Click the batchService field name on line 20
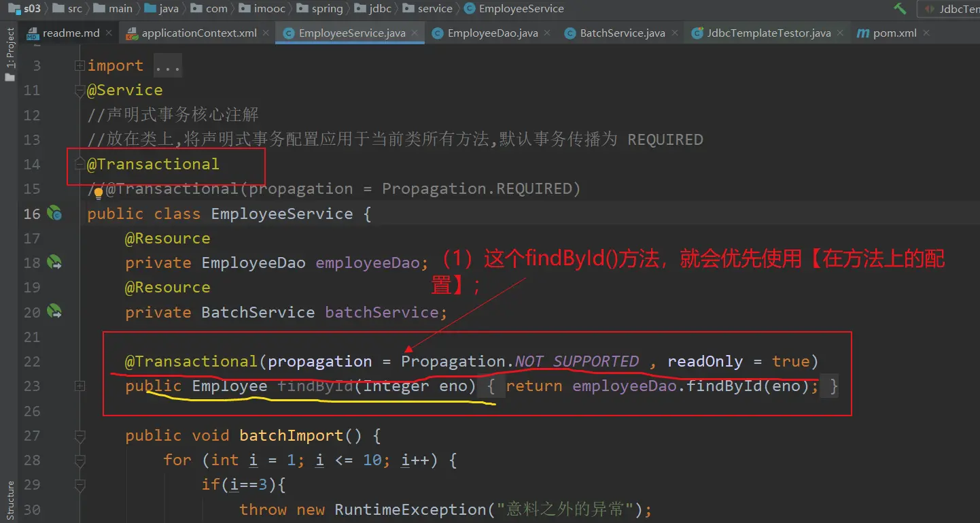 click(381, 312)
